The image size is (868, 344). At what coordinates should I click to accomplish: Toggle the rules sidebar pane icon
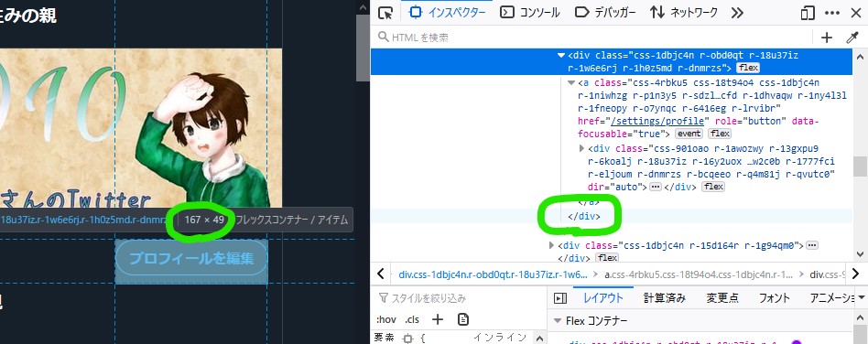[x=560, y=298]
